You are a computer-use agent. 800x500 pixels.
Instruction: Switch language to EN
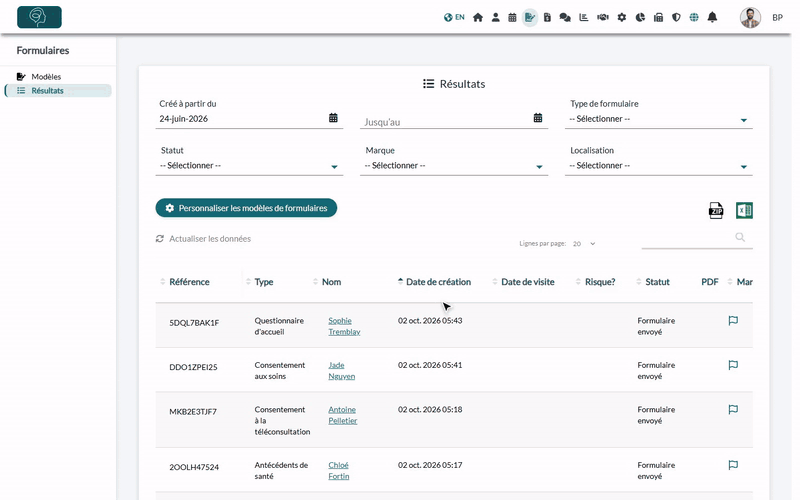coord(454,17)
